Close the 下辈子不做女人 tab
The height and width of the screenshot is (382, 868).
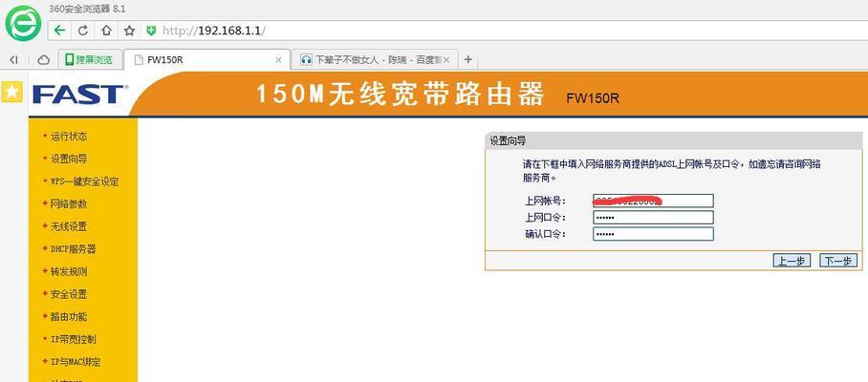(447, 60)
